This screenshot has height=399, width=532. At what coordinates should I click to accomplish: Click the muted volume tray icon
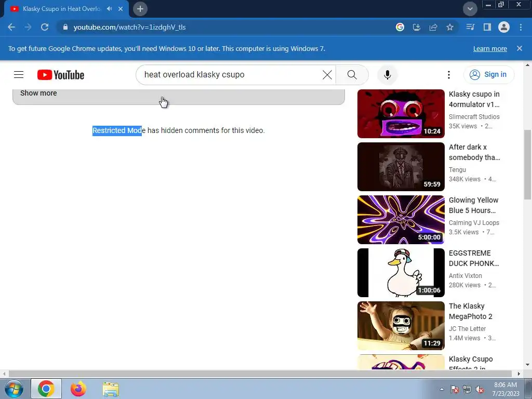click(480, 390)
